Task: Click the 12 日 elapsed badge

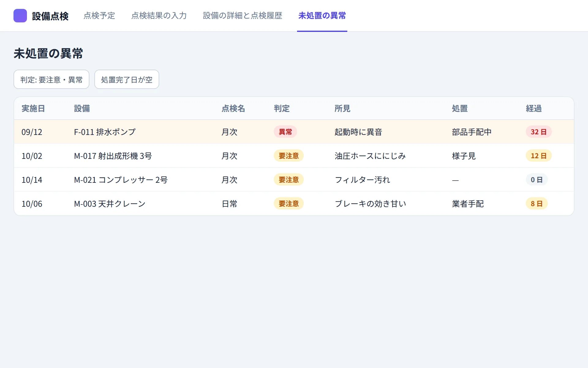Action: (539, 156)
